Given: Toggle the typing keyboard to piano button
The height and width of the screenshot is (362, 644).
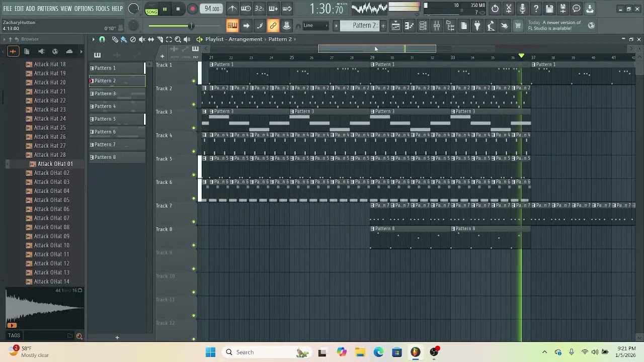Looking at the screenshot, I should (x=232, y=26).
